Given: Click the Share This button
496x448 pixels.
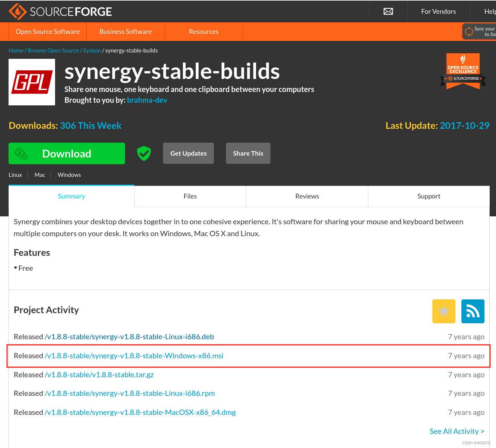Looking at the screenshot, I should click(x=248, y=153).
